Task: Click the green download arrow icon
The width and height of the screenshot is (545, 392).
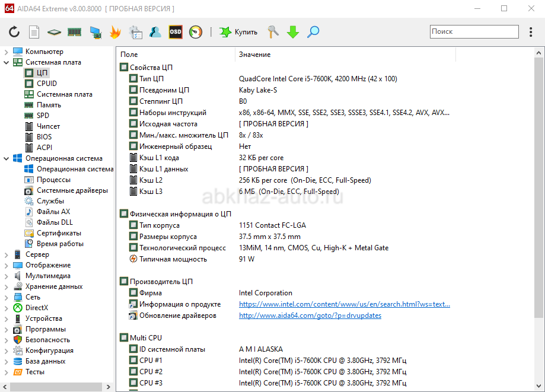Action: pos(292,32)
